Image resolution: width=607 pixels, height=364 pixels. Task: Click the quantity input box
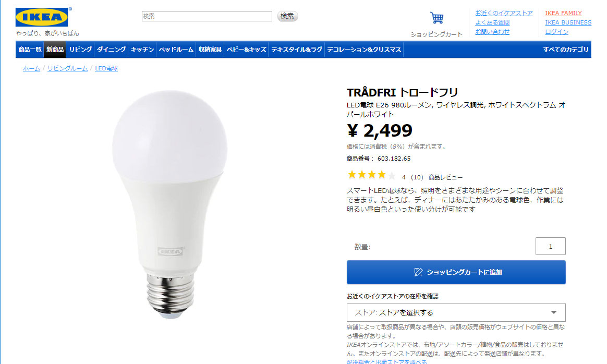pos(551,246)
